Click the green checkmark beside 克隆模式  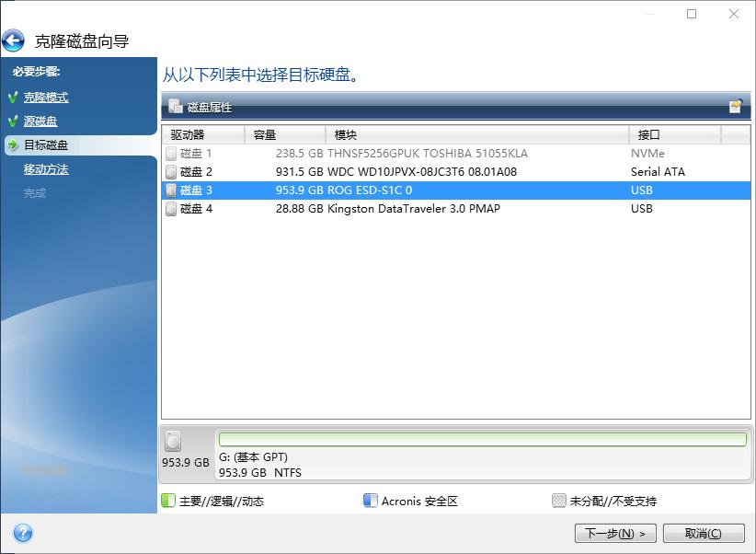(x=10, y=97)
